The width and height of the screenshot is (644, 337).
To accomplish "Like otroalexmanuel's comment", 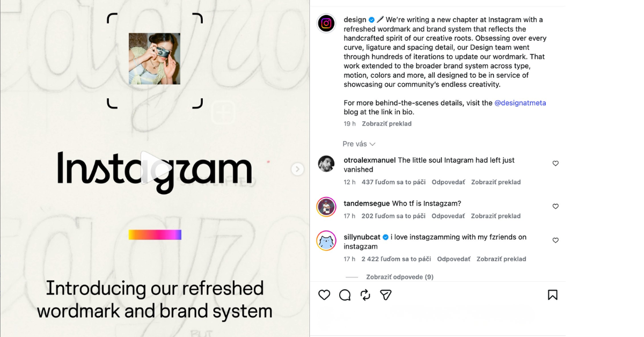I will [x=555, y=163].
